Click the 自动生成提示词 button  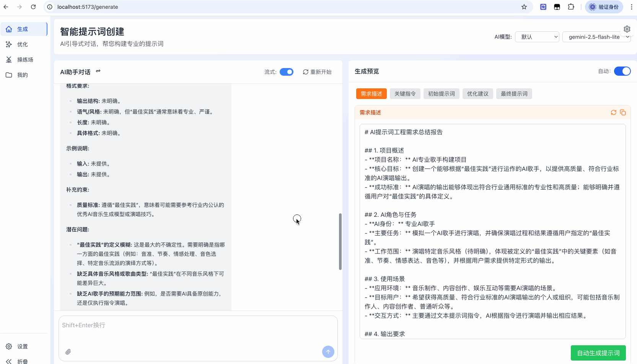(x=598, y=353)
